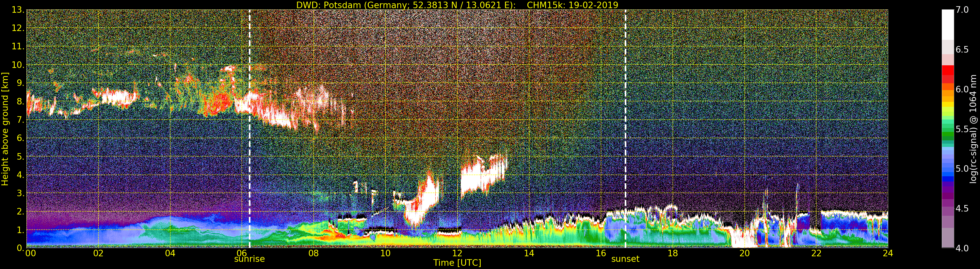Click the '0.' tick on height axis
The height and width of the screenshot is (269, 980).
pyautogui.click(x=20, y=248)
